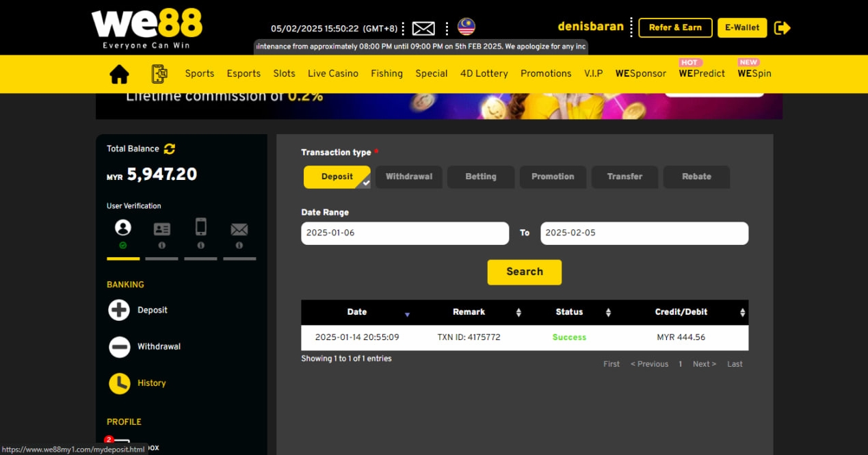Open the Slots menu
Screen dimensions: 868x455
pyautogui.click(x=285, y=74)
